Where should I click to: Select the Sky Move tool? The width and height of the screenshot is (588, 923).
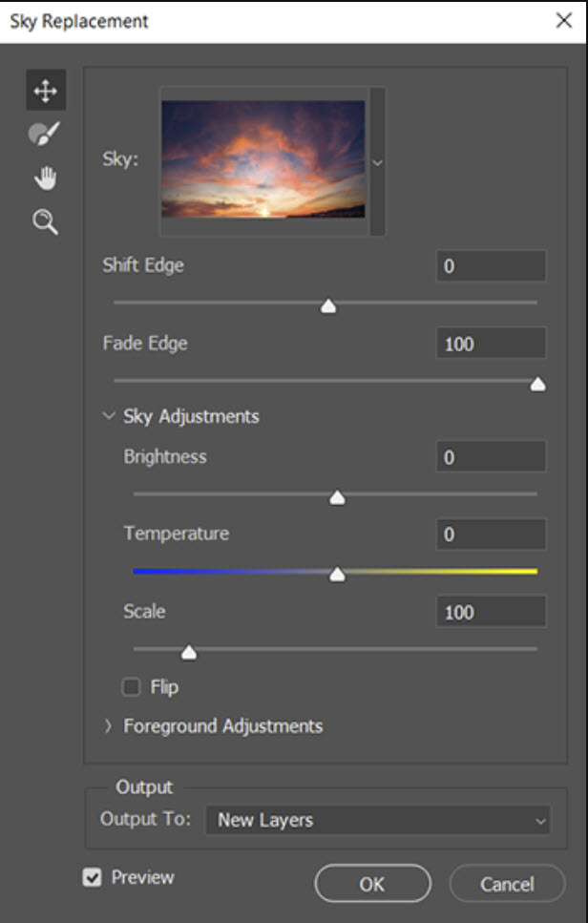(46, 91)
